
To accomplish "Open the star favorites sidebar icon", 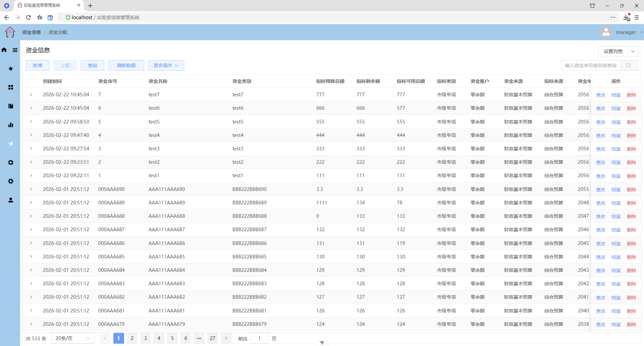I will pyautogui.click(x=11, y=68).
